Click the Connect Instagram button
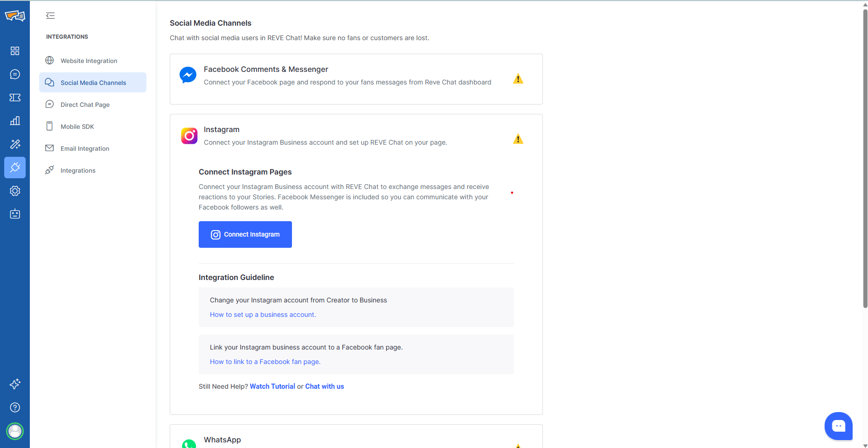The width and height of the screenshot is (868, 448). pyautogui.click(x=245, y=234)
